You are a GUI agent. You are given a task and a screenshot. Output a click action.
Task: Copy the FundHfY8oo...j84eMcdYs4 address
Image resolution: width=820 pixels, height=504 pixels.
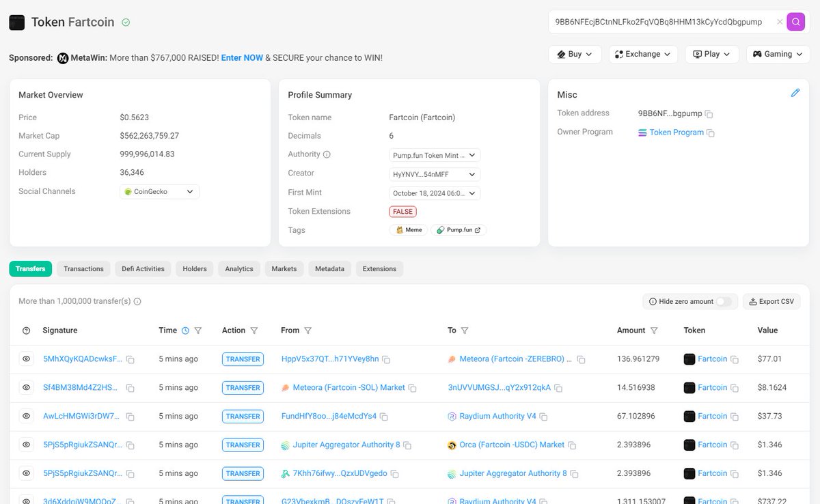[x=383, y=417]
